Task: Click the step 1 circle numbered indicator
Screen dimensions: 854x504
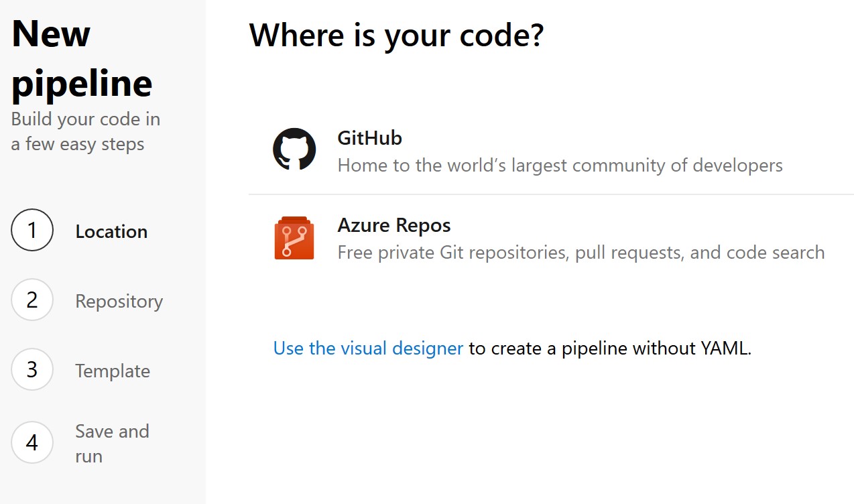Action: pyautogui.click(x=32, y=230)
